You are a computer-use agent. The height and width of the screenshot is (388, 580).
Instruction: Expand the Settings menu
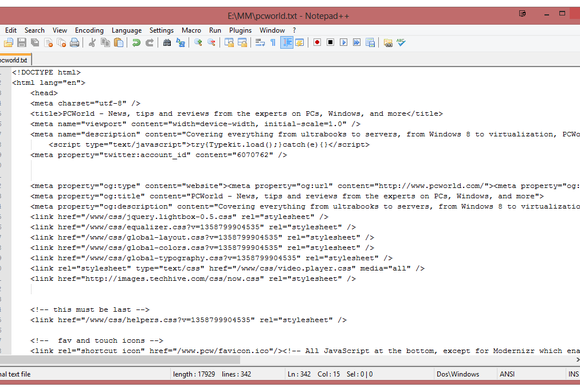tap(161, 30)
